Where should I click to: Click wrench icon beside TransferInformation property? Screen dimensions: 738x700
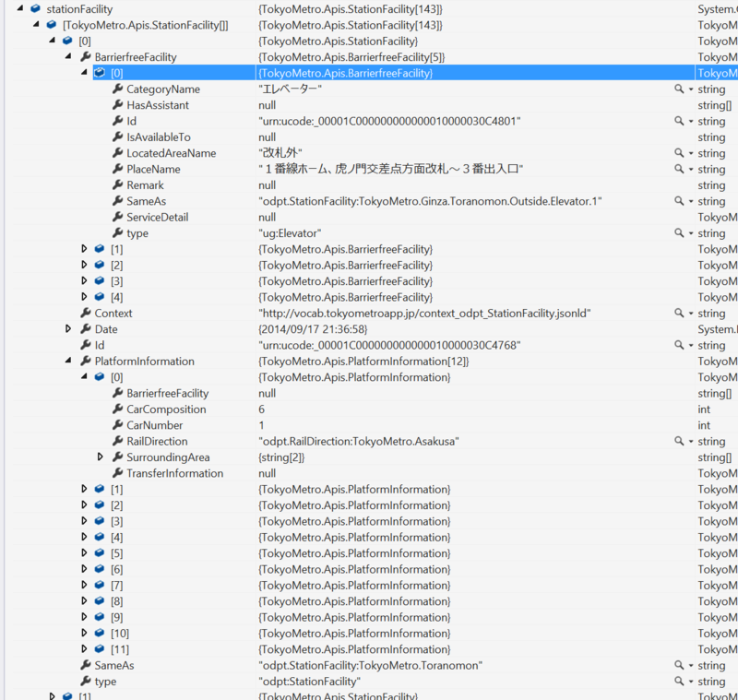pos(118,472)
